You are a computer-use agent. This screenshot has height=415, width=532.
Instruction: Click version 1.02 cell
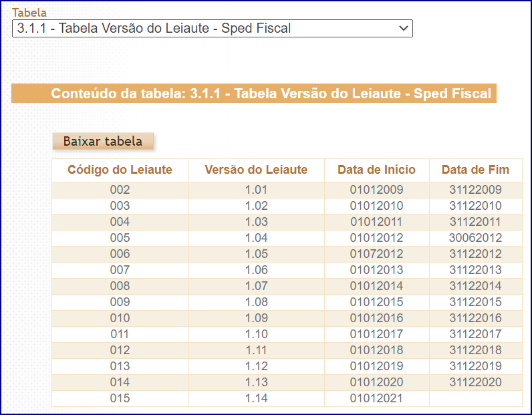(257, 206)
